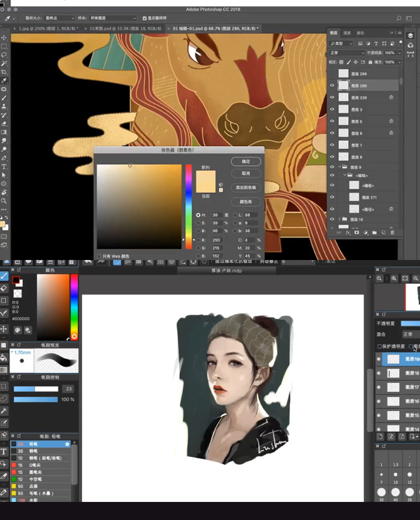Select the Move tool in Photoshop toolbar

point(4,37)
